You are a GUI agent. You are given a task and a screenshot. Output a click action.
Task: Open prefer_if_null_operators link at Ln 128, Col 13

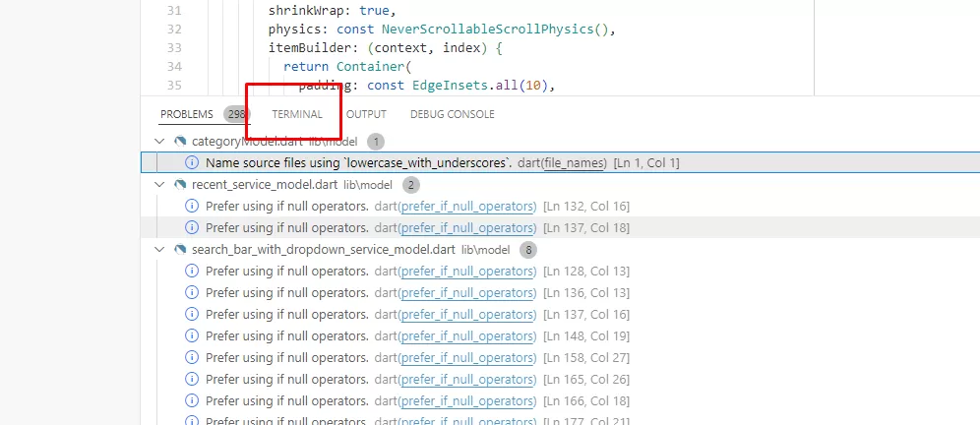(466, 272)
